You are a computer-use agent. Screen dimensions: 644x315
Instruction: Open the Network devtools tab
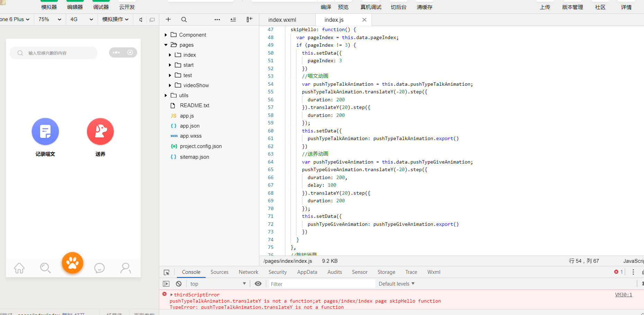[248, 272]
